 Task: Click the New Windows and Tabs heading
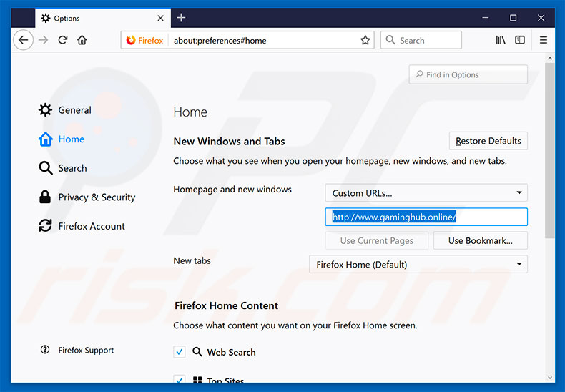coord(229,141)
